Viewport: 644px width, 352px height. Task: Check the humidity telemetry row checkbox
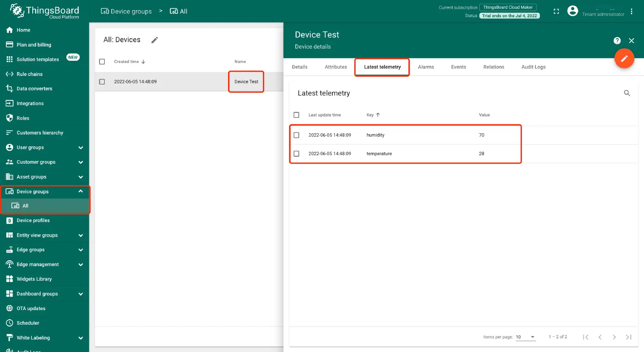(296, 135)
